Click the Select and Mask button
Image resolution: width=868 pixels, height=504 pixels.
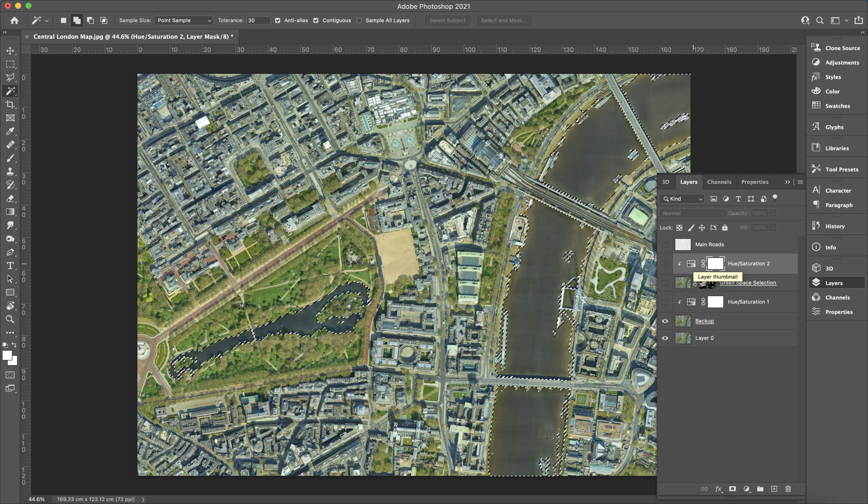[504, 20]
